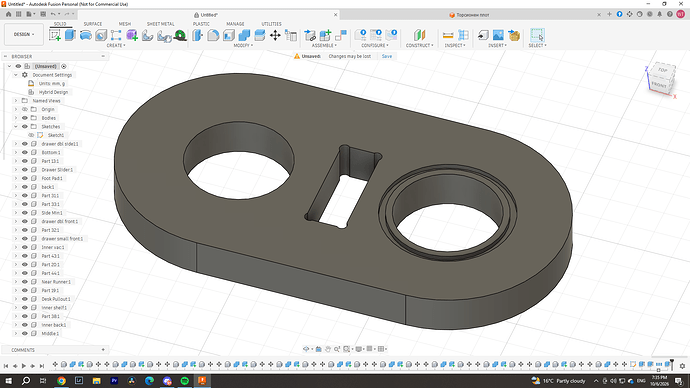This screenshot has width=690, height=388.
Task: Switch to the SHEET METAL tab
Action: [x=161, y=24]
